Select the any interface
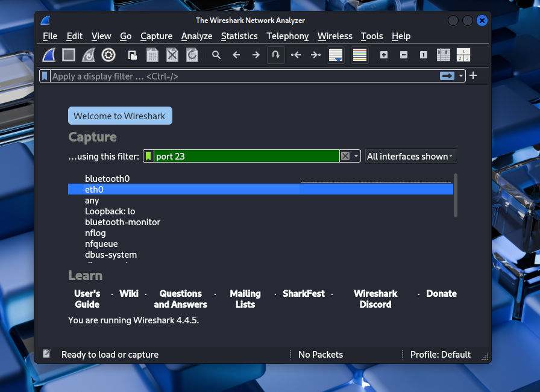The height and width of the screenshot is (392, 540). pos(92,201)
